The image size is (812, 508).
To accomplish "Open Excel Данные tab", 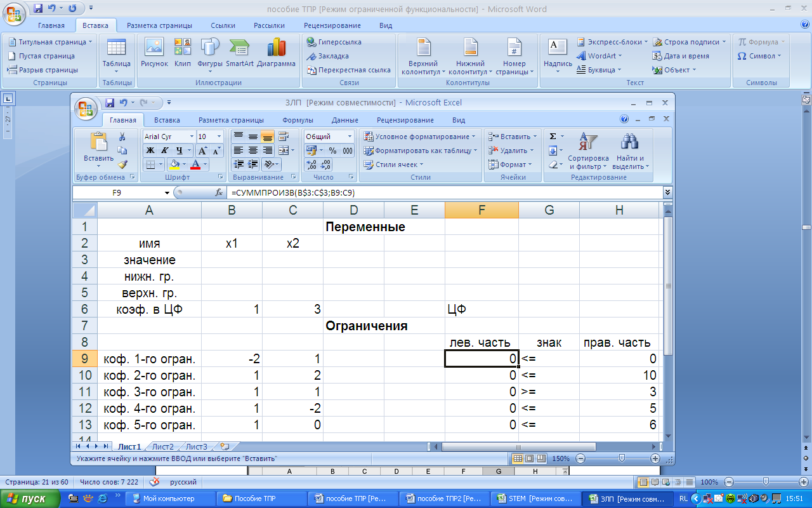I will pos(345,120).
